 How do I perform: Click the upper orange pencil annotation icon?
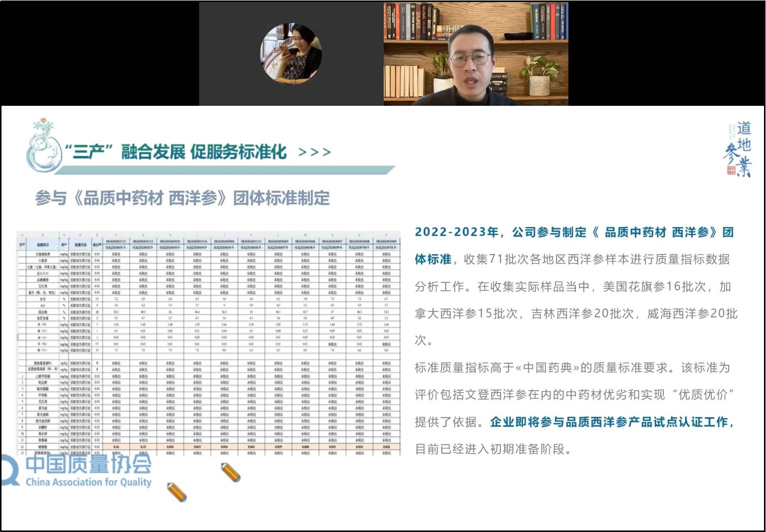tap(231, 472)
